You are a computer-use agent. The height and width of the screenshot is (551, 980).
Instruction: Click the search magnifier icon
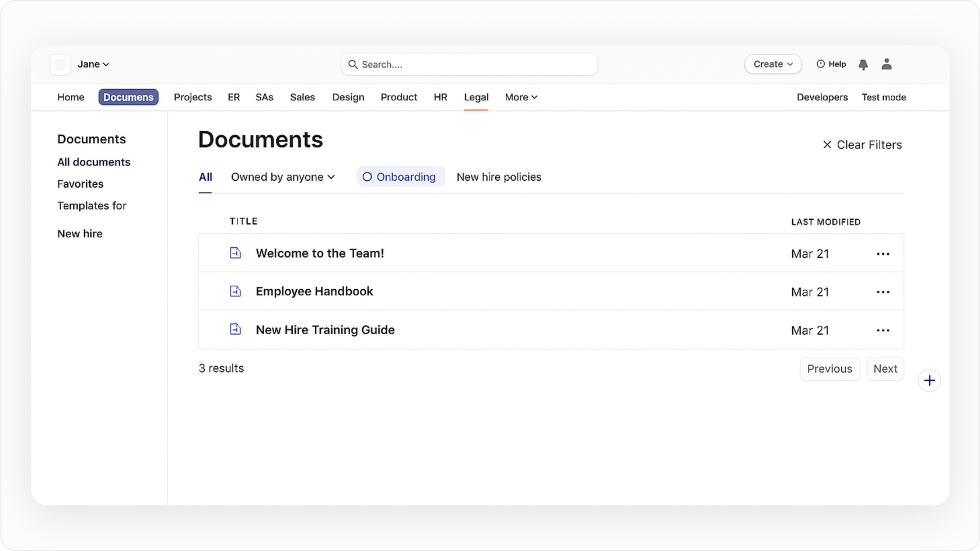point(353,64)
